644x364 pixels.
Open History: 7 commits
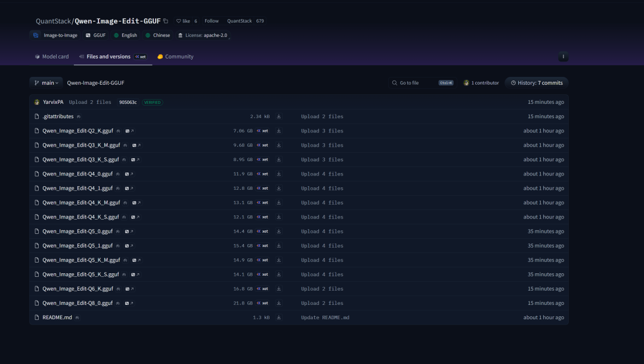point(537,83)
